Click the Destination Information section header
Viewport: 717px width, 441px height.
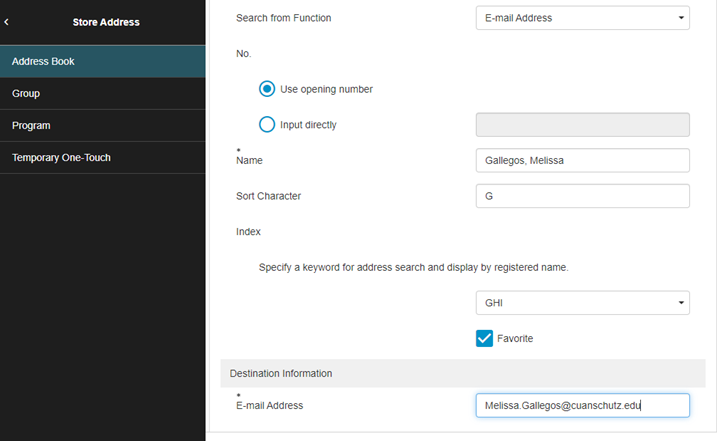click(281, 373)
